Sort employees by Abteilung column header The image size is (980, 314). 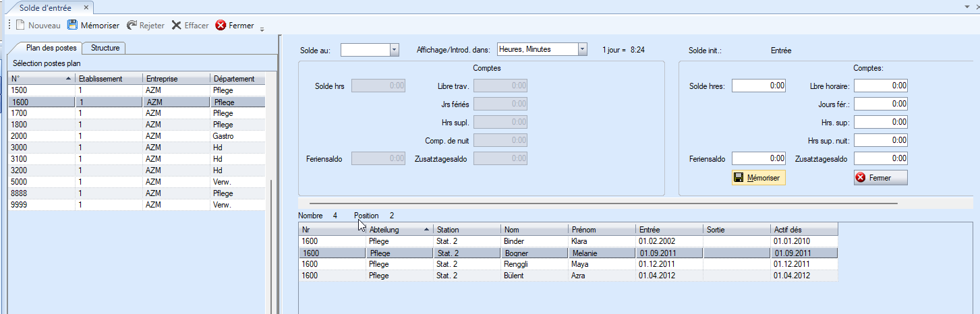[398, 230]
